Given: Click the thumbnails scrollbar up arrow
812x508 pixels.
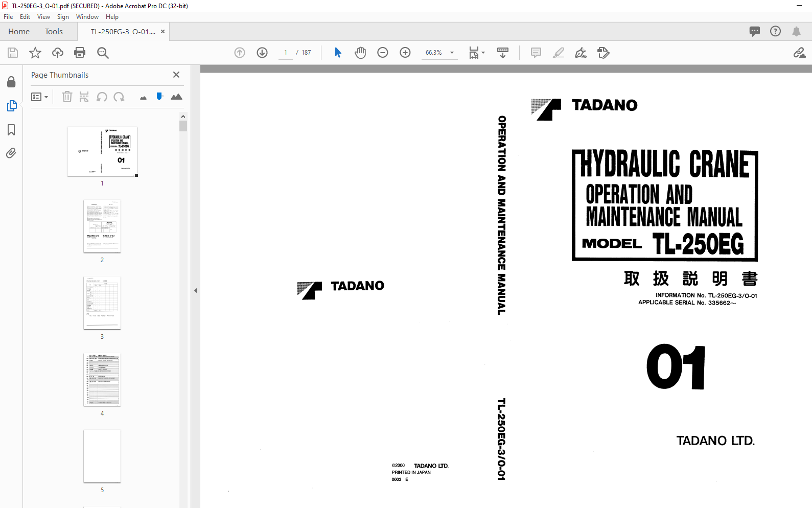Looking at the screenshot, I should pos(183,117).
